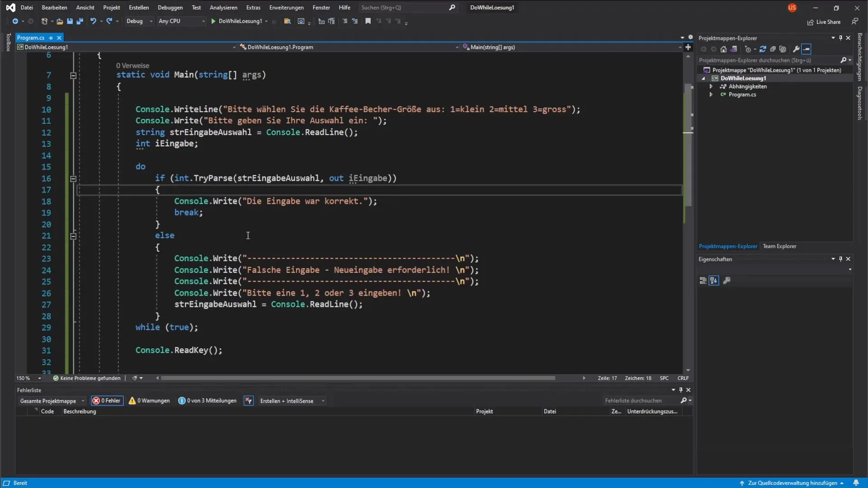Click the Suchen (Strg+Q) search box

408,8
